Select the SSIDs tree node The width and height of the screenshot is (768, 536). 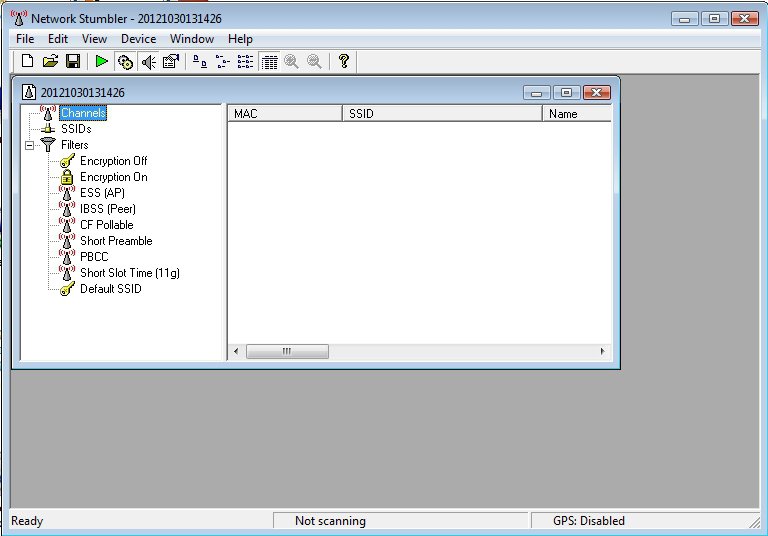click(x=76, y=129)
